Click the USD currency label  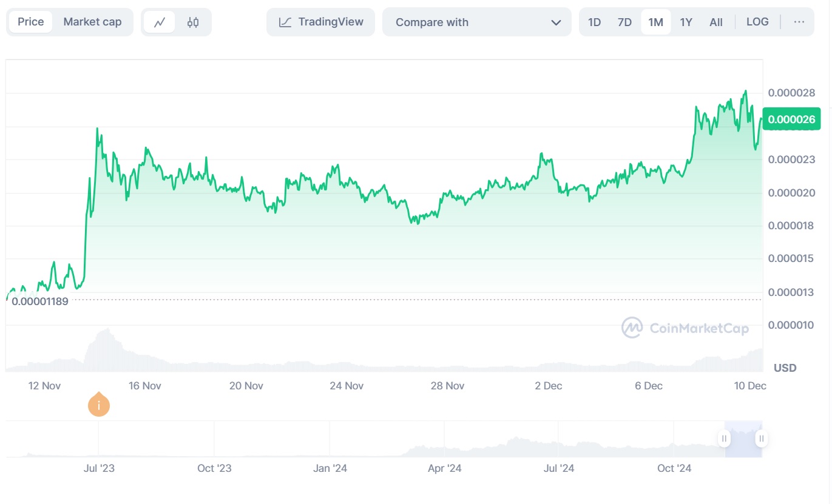(x=785, y=368)
